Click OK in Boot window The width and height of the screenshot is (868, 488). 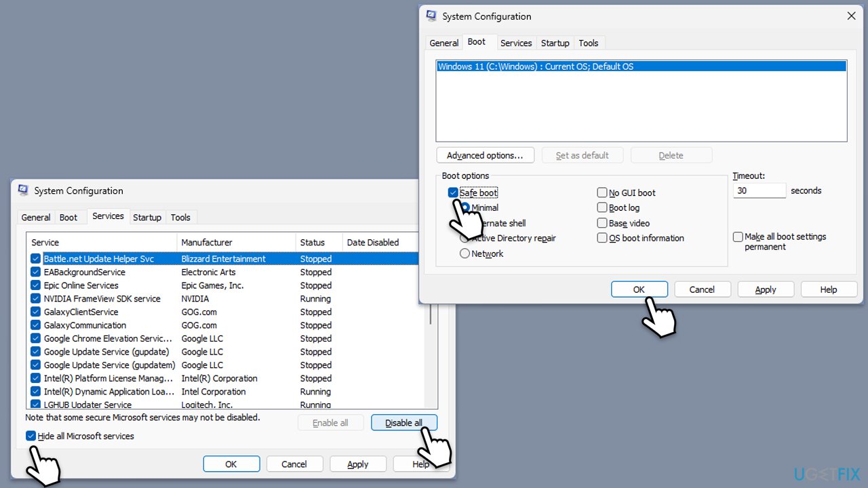coord(639,289)
